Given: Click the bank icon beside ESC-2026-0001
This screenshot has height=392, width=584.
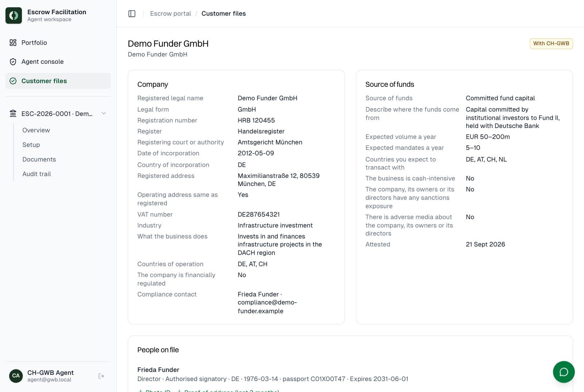Looking at the screenshot, I should point(13,113).
